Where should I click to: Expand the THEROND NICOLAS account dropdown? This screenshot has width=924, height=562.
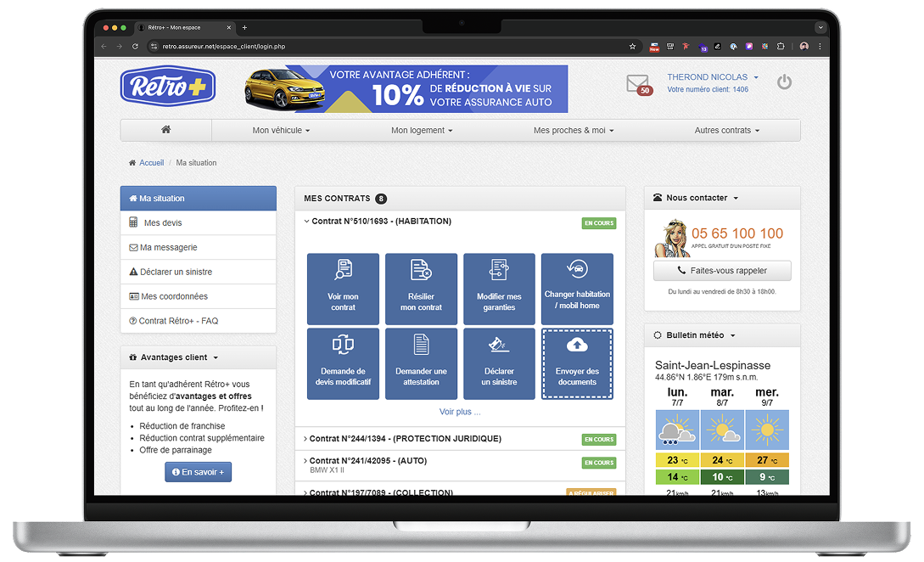point(712,77)
